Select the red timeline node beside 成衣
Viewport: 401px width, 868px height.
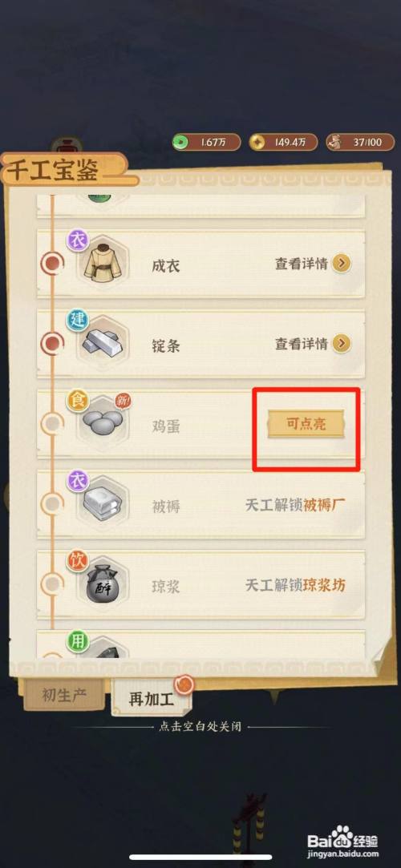click(53, 264)
